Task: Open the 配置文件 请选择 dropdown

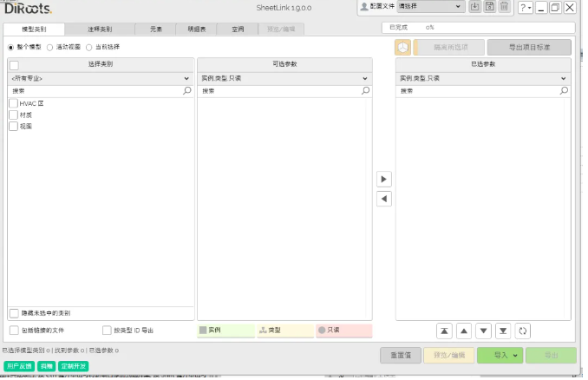Action: click(x=430, y=7)
